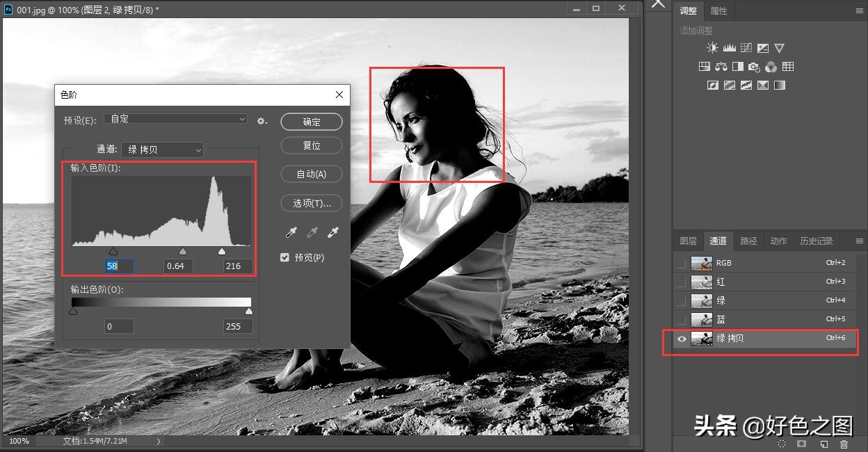Screen dimensions: 868x452
Task: Delete current channel with trash icon
Action: pos(844,444)
